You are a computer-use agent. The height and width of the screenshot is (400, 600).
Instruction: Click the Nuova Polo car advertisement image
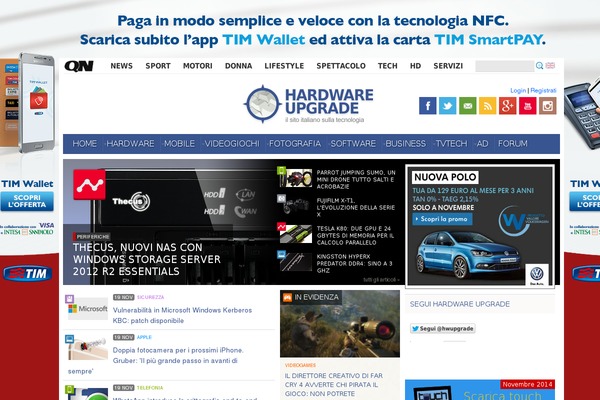480,226
